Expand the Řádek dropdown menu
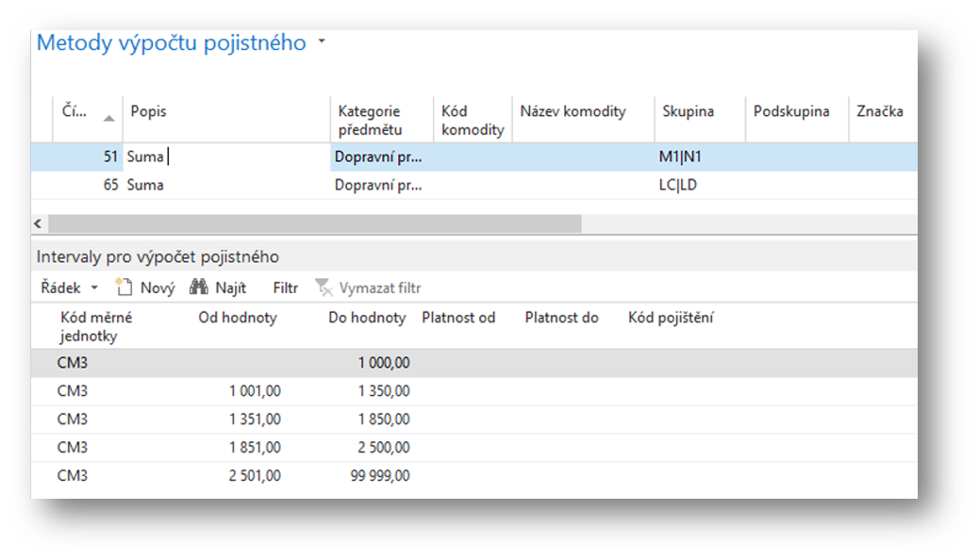Image resolution: width=979 pixels, height=560 pixels. coord(93,288)
